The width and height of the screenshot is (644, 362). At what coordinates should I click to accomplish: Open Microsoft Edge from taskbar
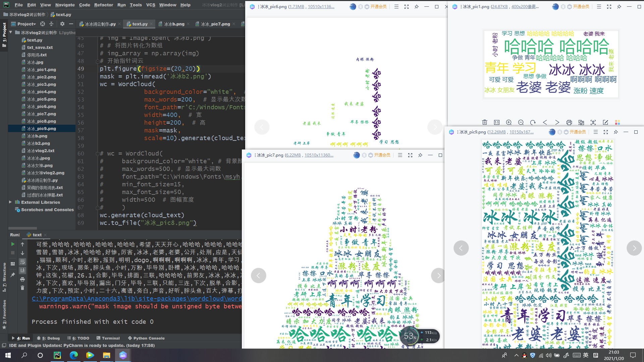[73, 355]
